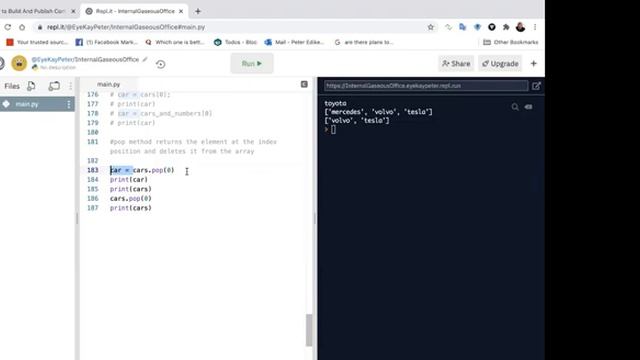This screenshot has width=640, height=360.
Task: Add a new file in the Files panel
Action: [x=31, y=86]
